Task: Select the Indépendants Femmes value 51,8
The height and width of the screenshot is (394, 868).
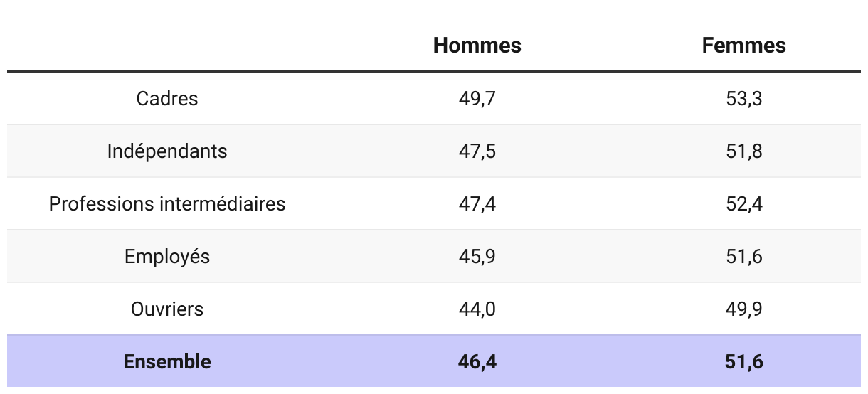Action: [x=743, y=151]
